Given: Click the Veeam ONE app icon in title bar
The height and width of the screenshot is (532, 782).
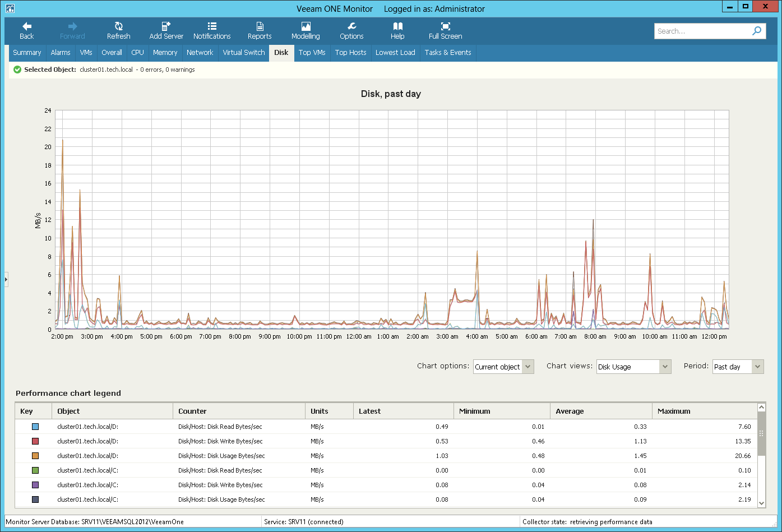Looking at the screenshot, I should (10, 8).
